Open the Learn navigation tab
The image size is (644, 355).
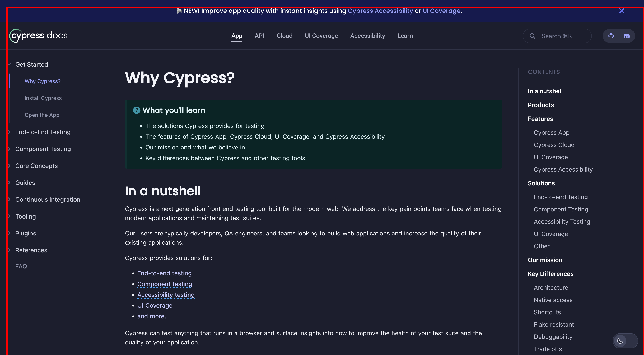point(405,36)
